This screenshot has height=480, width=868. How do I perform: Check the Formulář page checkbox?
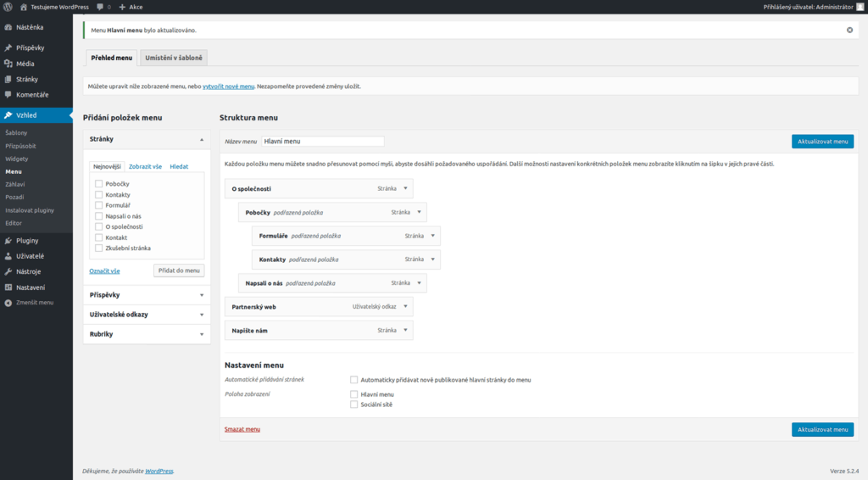click(x=98, y=205)
